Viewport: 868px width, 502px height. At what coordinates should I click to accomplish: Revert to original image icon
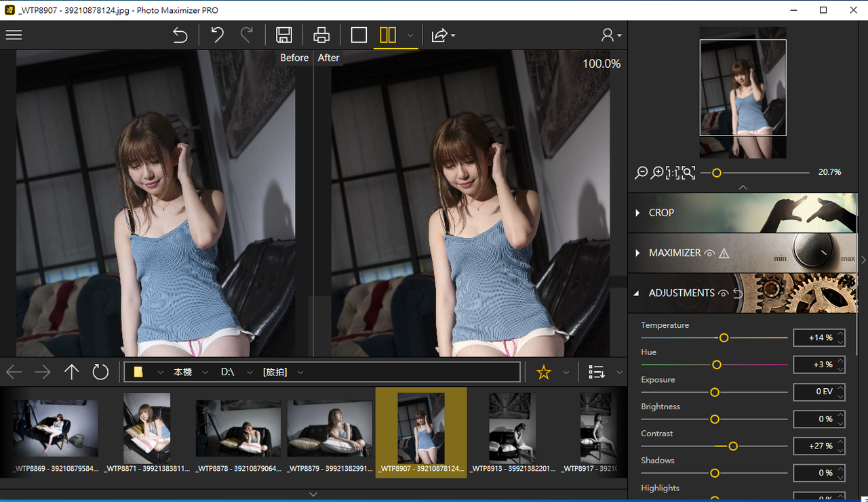point(180,35)
